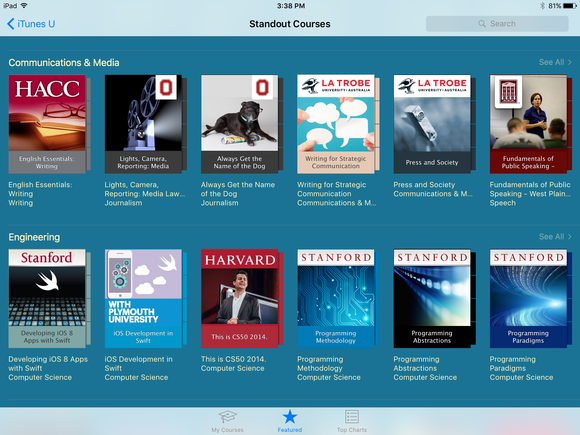See All Communications & Media courses
Viewport: 580px width, 435px height.
click(x=555, y=62)
